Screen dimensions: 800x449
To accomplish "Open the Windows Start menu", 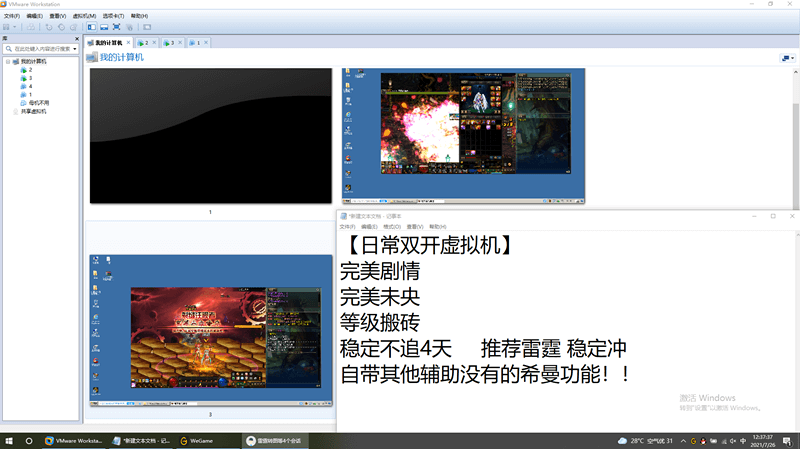I will pos(9,441).
